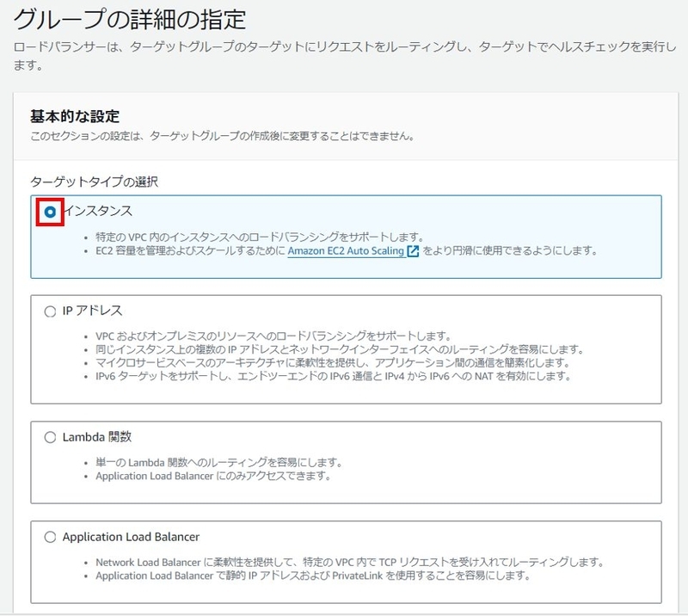Click text Application Load Balancer で静的 IP アドレス

[198, 576]
